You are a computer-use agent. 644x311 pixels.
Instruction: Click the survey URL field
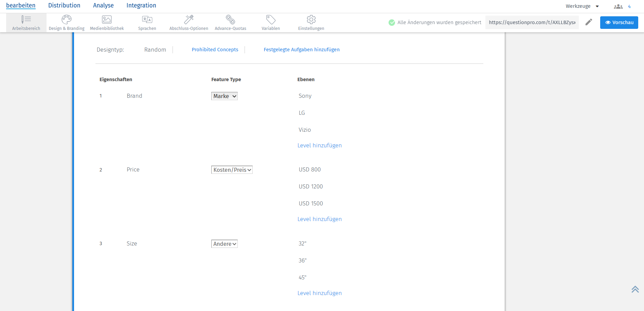532,22
